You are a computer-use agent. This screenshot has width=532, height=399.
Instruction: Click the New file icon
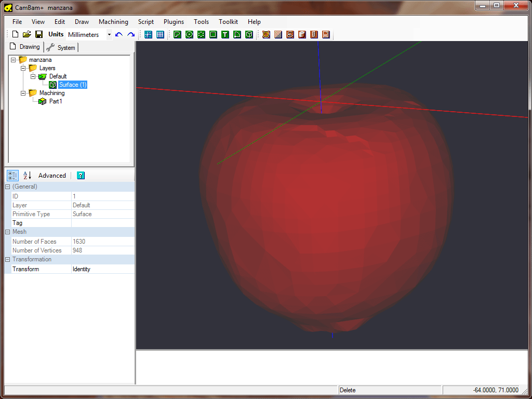[x=15, y=34]
